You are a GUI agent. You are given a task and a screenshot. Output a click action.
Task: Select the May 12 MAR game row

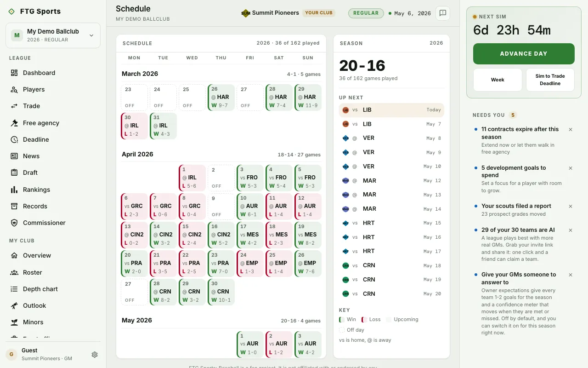[x=391, y=181]
